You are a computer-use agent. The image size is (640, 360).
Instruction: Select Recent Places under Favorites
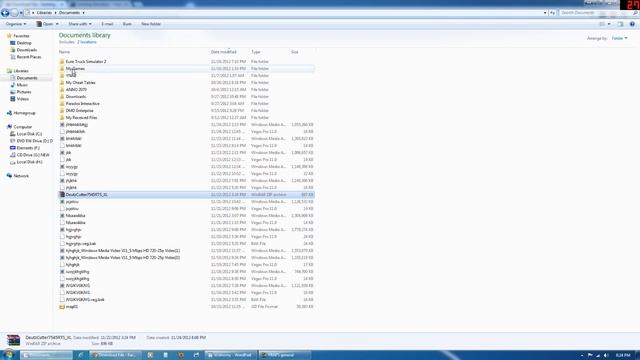pos(29,57)
